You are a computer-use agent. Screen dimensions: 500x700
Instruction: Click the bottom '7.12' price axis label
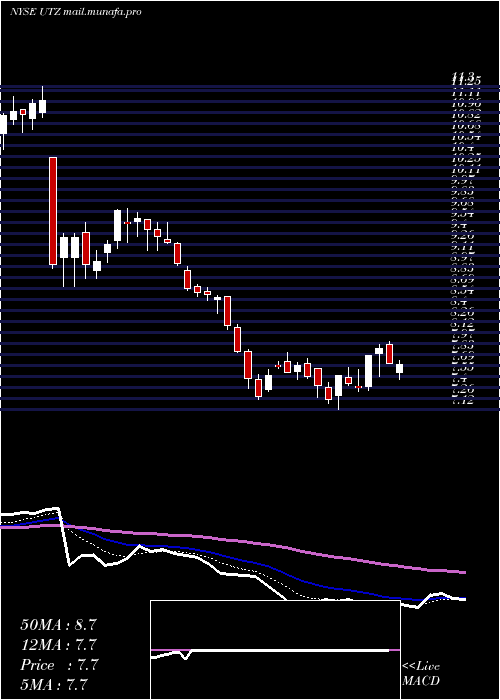(465, 401)
